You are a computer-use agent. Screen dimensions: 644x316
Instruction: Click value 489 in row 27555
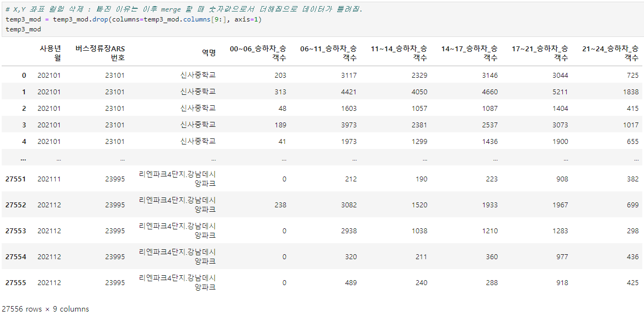point(351,283)
